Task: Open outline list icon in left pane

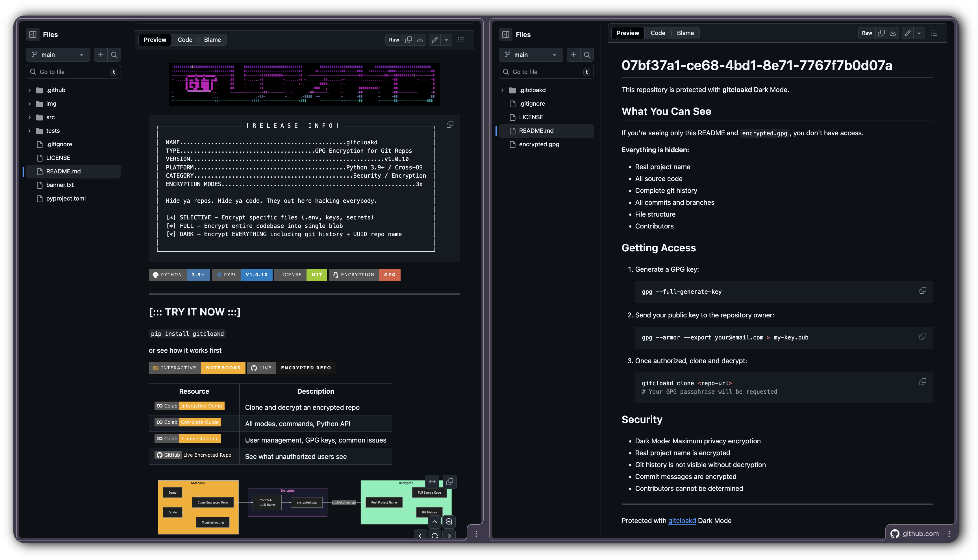Action: (x=461, y=40)
